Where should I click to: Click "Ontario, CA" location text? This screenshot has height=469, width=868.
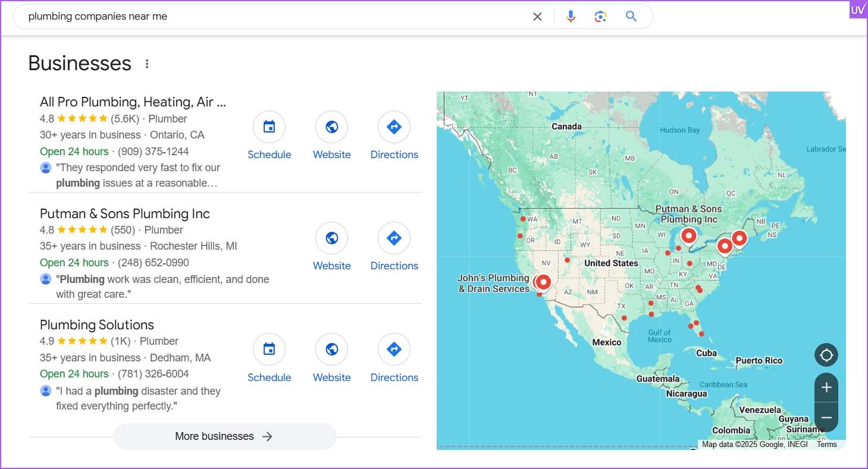pyautogui.click(x=177, y=135)
